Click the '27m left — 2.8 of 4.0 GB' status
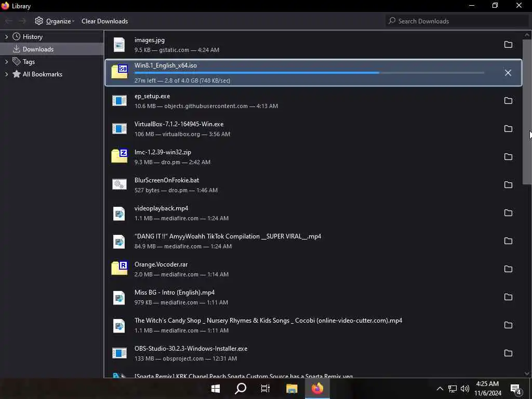The width and height of the screenshot is (532, 399). [x=182, y=81]
